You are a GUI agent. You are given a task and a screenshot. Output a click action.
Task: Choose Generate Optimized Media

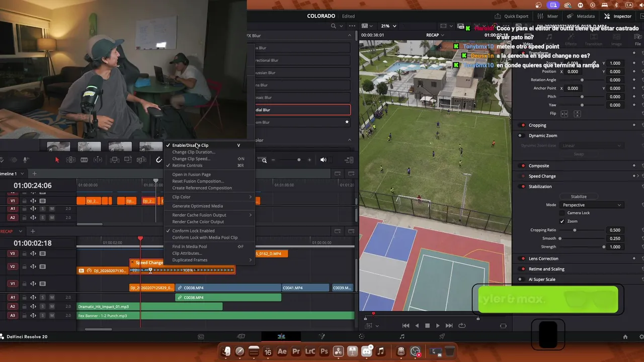(x=209, y=206)
